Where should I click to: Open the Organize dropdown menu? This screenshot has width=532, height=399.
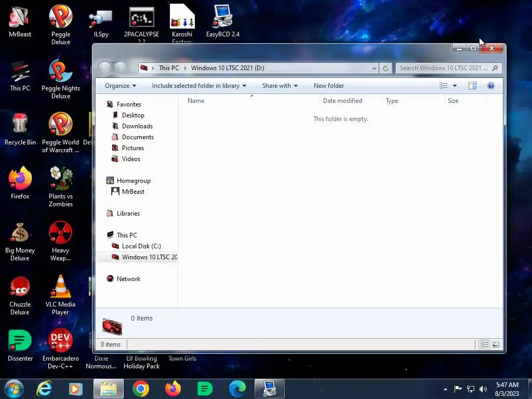coord(121,86)
